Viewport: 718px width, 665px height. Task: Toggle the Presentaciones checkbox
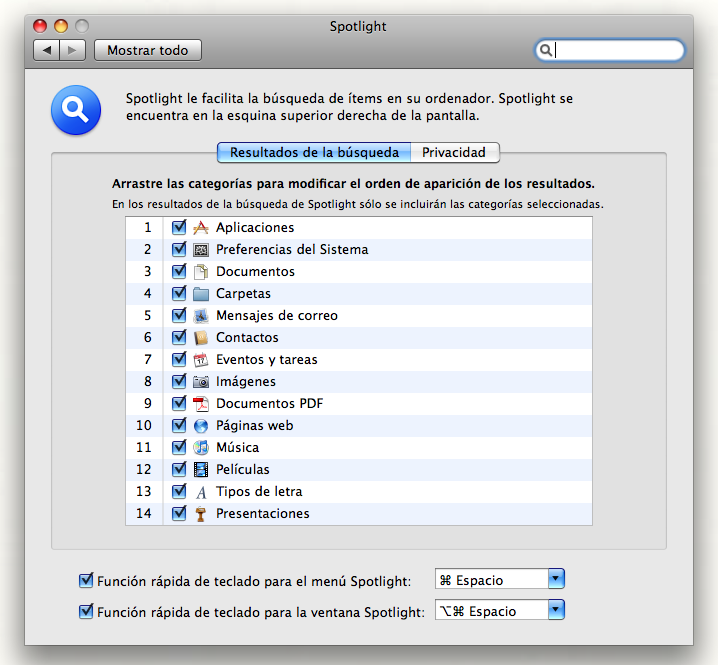click(x=179, y=513)
